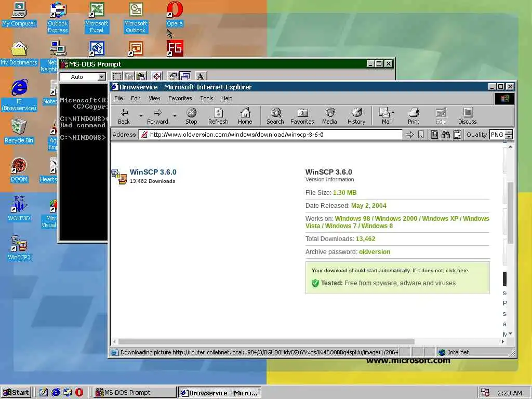The width and height of the screenshot is (532, 399).
Task: Click the bookmark ribbon icon in the address bar
Action: [421, 135]
